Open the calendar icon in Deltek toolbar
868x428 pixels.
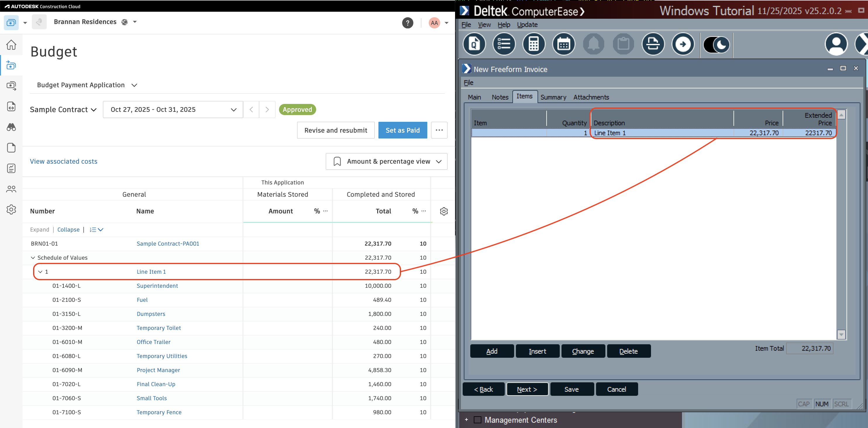[563, 44]
